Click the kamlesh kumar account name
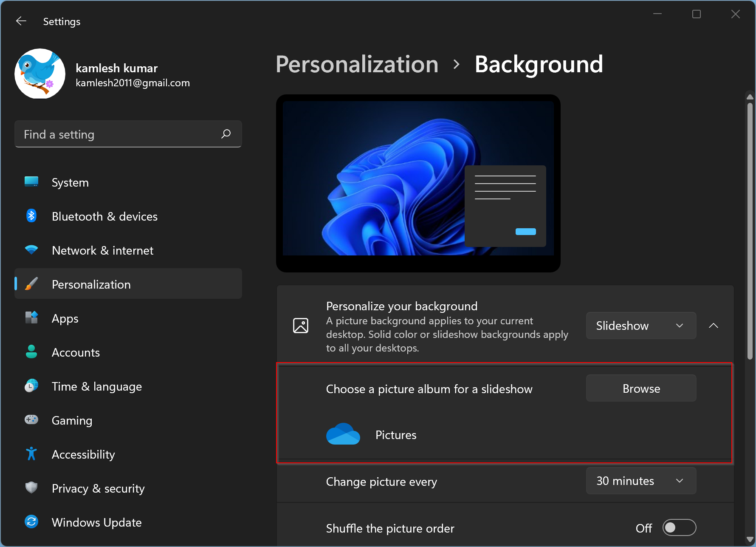Viewport: 756px width, 547px height. point(116,68)
